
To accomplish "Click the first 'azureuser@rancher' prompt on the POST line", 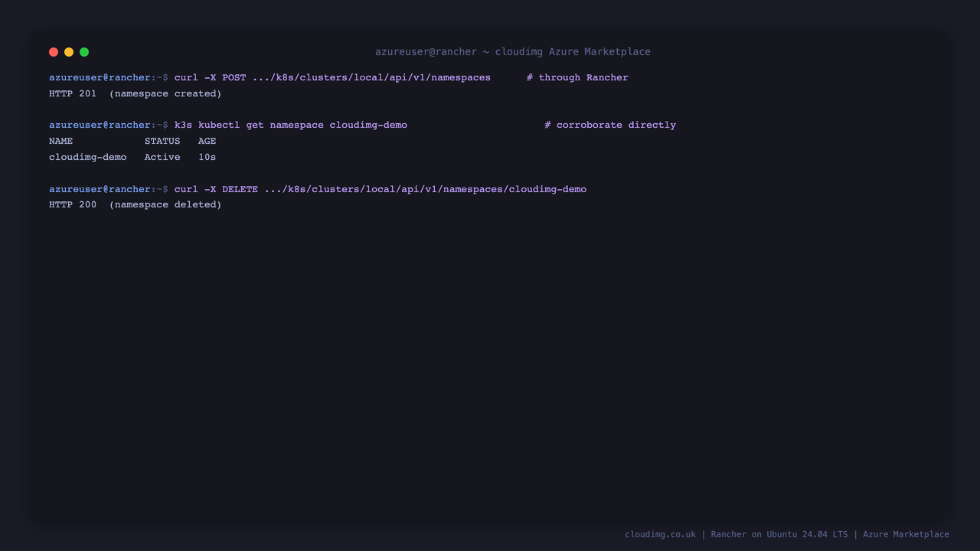I will (100, 77).
